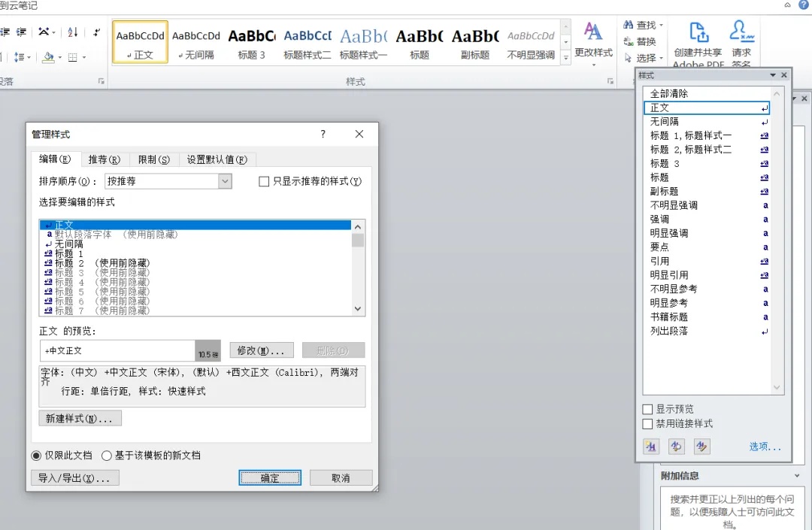Toggle show/hide paragraph marks icon
The image size is (812, 530).
96,32
